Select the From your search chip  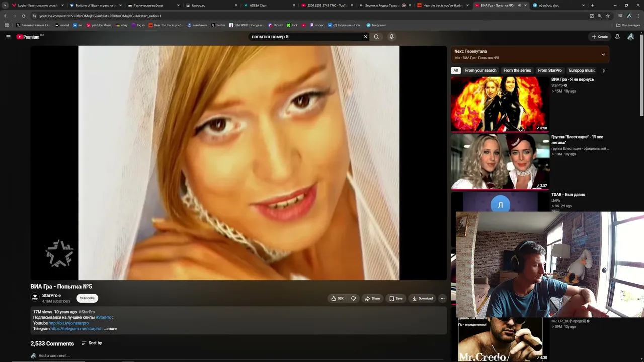click(x=480, y=71)
